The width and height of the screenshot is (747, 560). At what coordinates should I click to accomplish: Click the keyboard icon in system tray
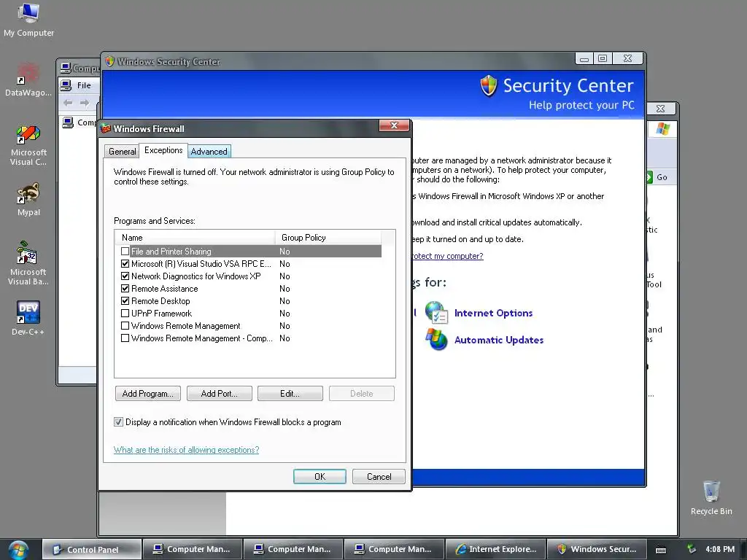point(661,550)
